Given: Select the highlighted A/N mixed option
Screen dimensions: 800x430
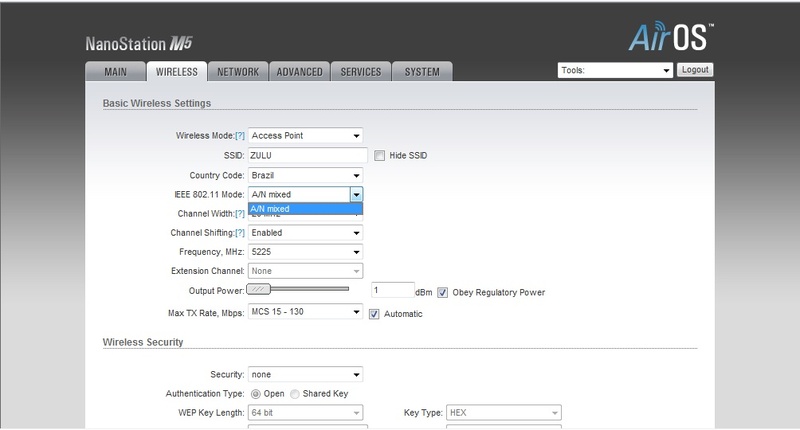Looking at the screenshot, I should 305,209.
